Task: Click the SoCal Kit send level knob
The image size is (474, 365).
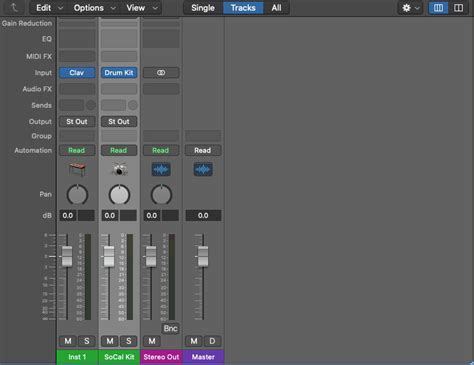Action: [x=133, y=105]
